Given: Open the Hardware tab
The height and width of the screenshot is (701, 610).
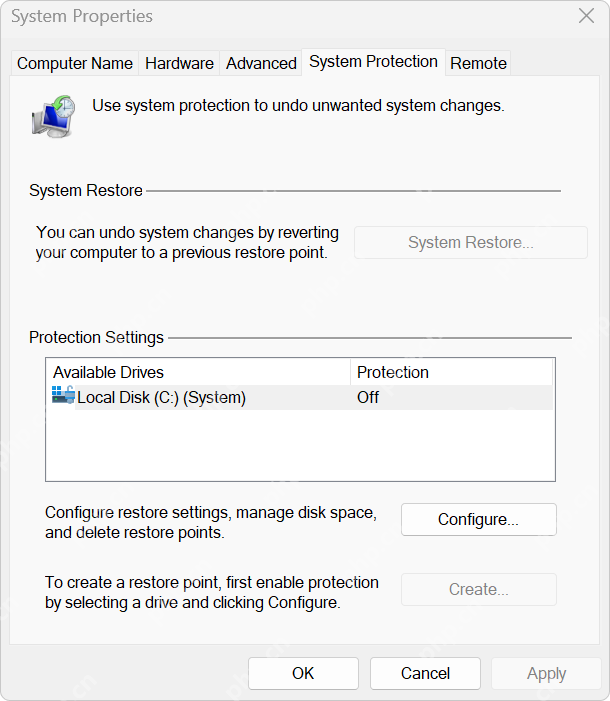Looking at the screenshot, I should pos(179,63).
